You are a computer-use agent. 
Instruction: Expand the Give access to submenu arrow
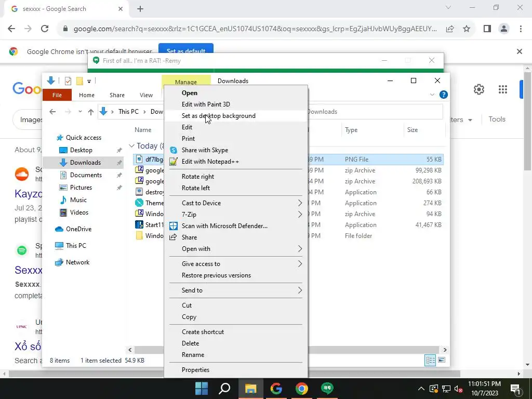300,263
